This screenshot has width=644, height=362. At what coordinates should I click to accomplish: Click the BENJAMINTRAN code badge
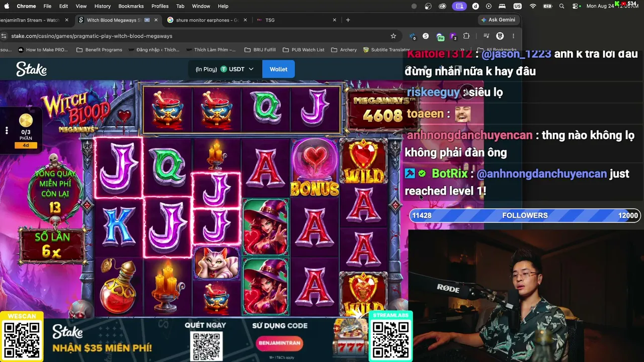(x=280, y=343)
